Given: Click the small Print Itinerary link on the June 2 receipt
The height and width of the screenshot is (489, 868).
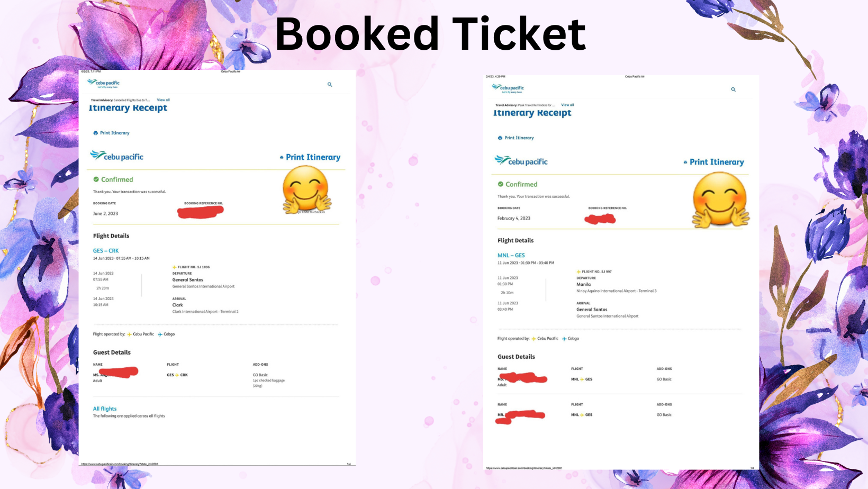Looking at the screenshot, I should [x=114, y=133].
